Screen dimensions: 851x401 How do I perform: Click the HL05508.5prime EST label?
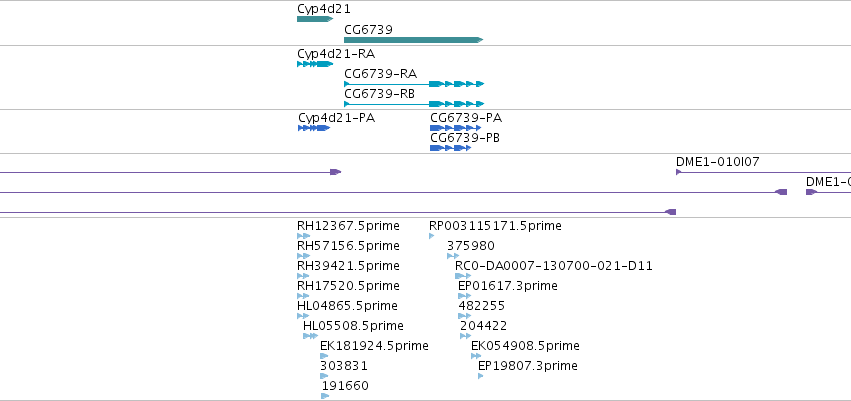(353, 326)
